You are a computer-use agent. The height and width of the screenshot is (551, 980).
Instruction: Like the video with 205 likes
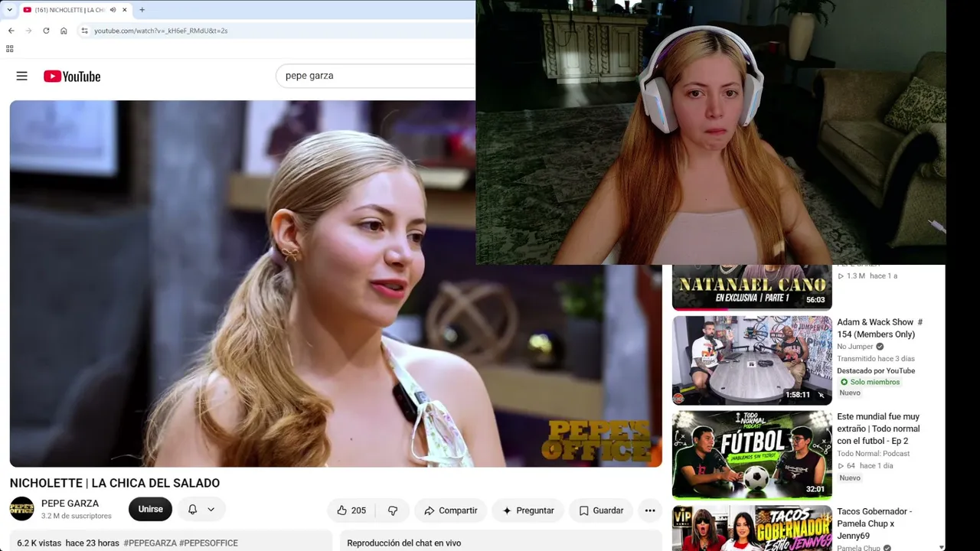[x=351, y=510]
